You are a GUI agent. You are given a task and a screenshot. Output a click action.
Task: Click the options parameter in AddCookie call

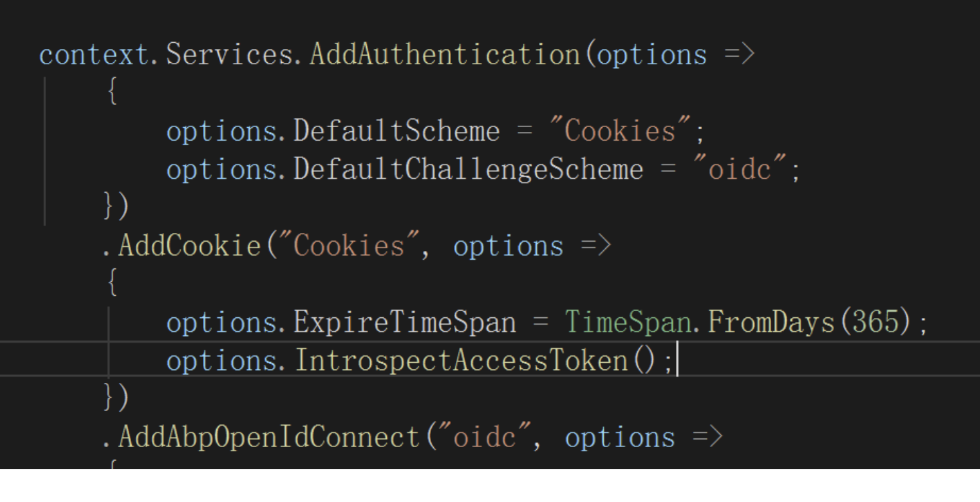click(508, 247)
